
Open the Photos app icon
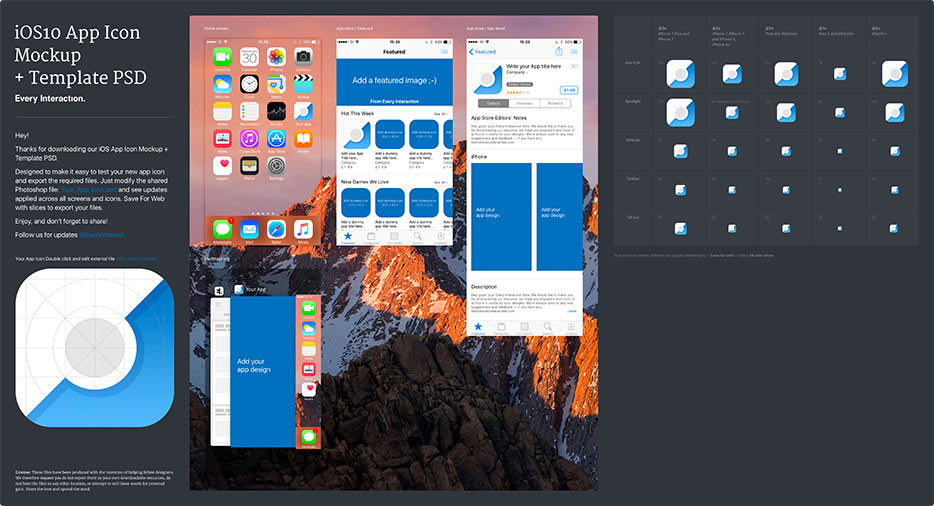click(276, 57)
